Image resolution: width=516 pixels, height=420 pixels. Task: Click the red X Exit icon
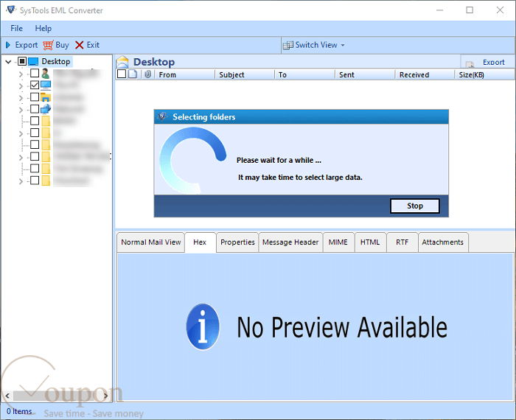click(80, 45)
